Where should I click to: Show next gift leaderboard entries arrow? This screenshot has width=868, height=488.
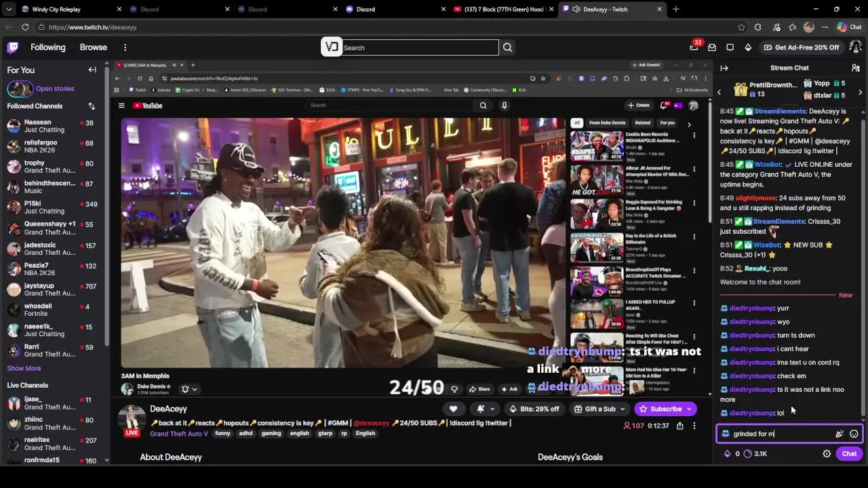click(860, 92)
